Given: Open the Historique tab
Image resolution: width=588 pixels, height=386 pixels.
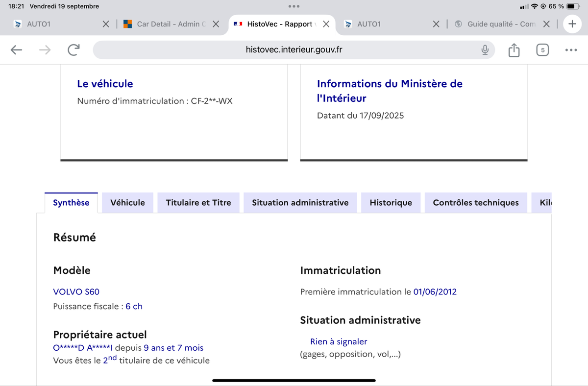Looking at the screenshot, I should click(391, 203).
